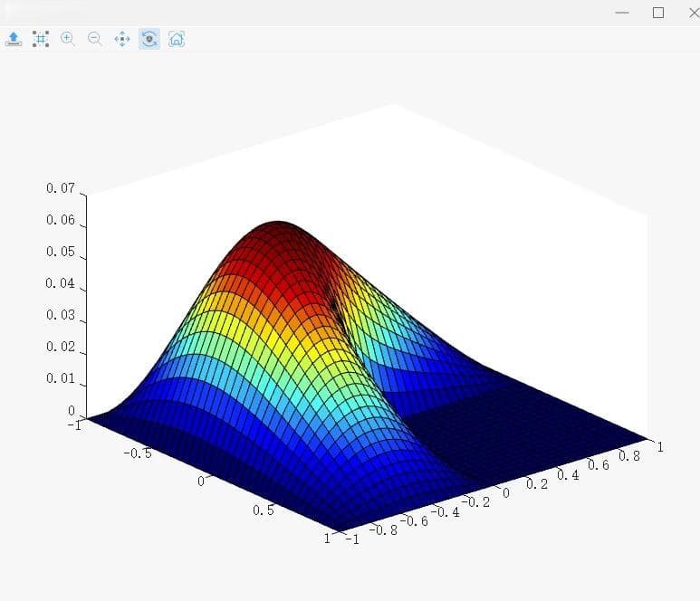Activate the zoom out magnifier
Screen dimensions: 700x601
pyautogui.click(x=95, y=39)
